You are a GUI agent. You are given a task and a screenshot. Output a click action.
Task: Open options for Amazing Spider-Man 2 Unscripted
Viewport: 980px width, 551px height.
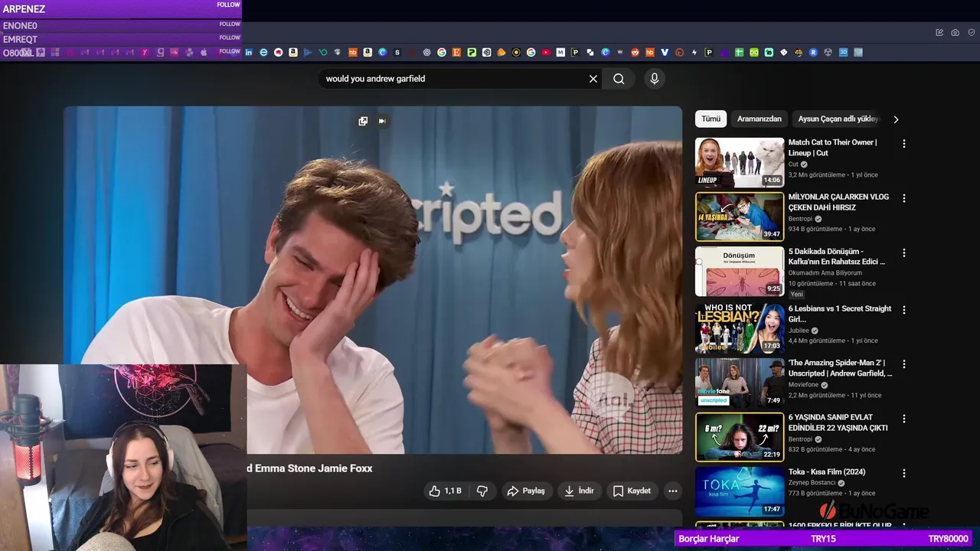click(904, 364)
